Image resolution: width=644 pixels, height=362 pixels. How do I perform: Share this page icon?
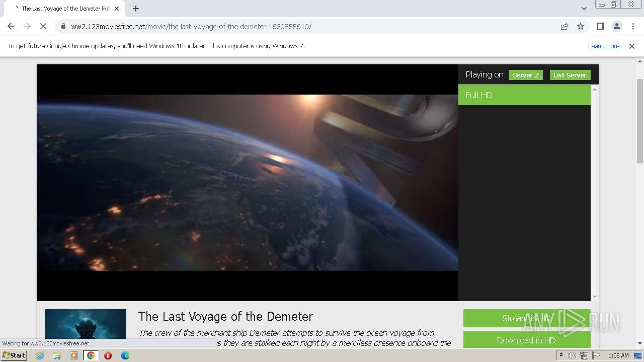tap(565, 26)
